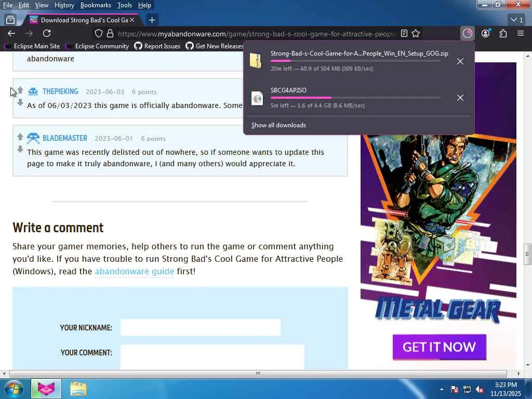Reload the current page
532x399 pixels.
point(47,33)
